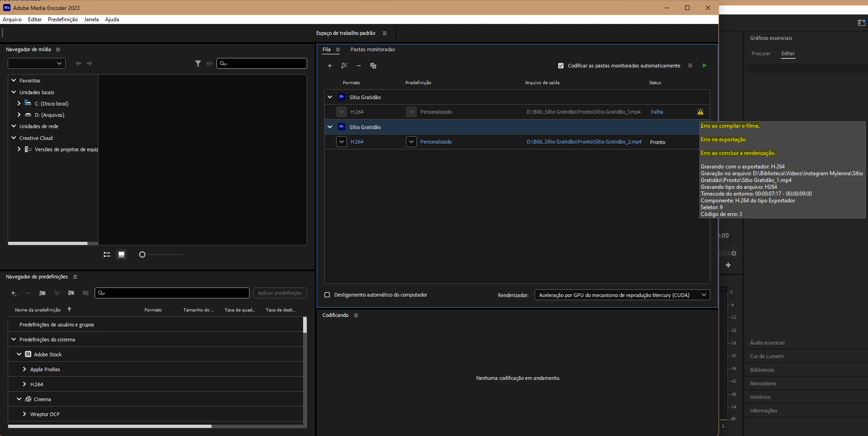This screenshot has height=436, width=868.
Task: Click the plus icon in the Premiere panel behind
Action: (x=728, y=265)
